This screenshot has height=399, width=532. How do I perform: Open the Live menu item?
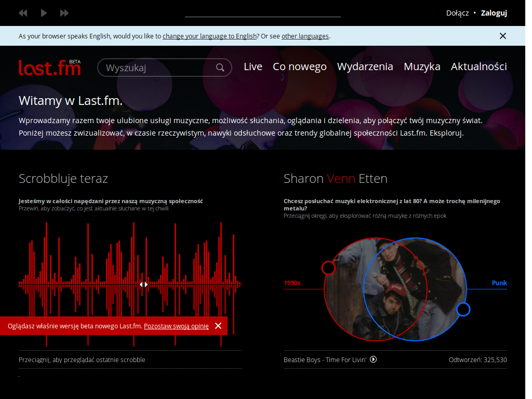[253, 66]
